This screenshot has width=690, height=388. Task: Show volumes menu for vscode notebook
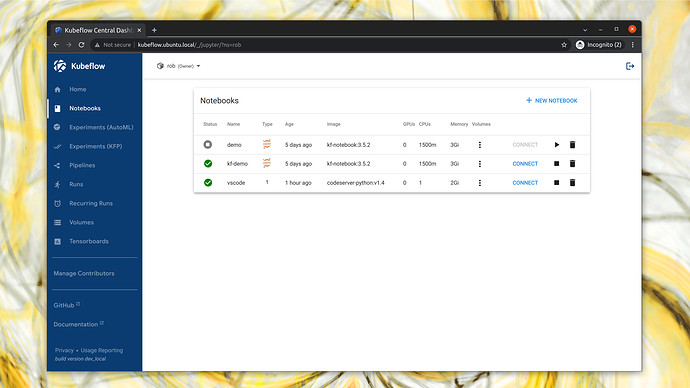pos(480,183)
